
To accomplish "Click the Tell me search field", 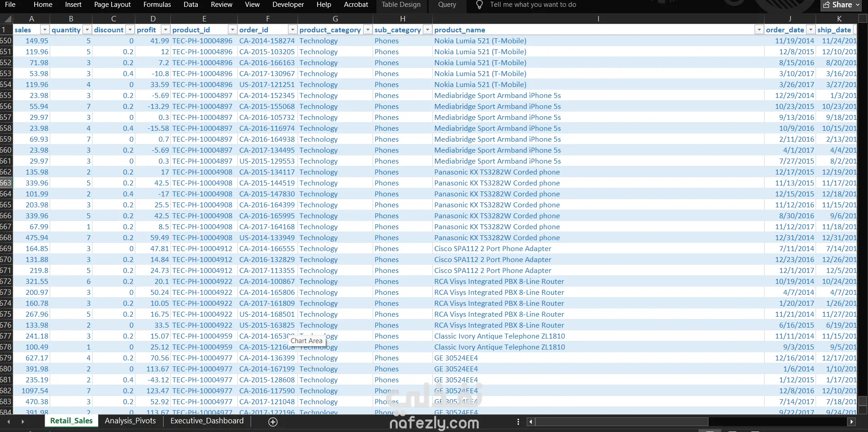I will pyautogui.click(x=533, y=5).
